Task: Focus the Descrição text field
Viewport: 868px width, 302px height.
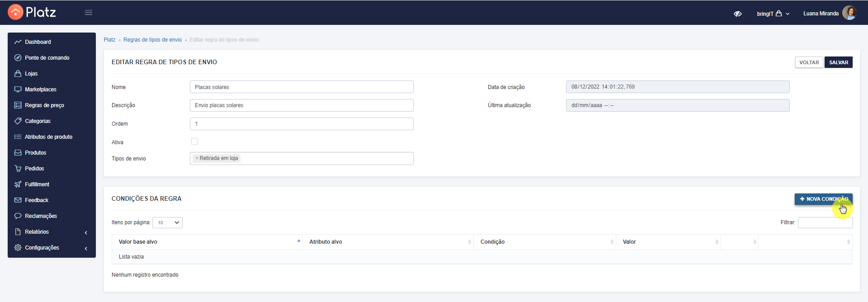Action: [302, 105]
